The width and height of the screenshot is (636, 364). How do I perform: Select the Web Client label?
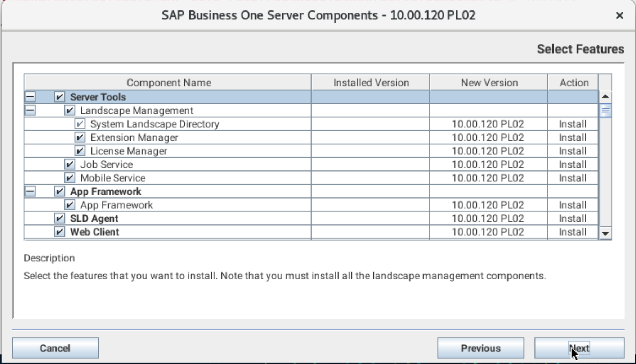(x=94, y=232)
